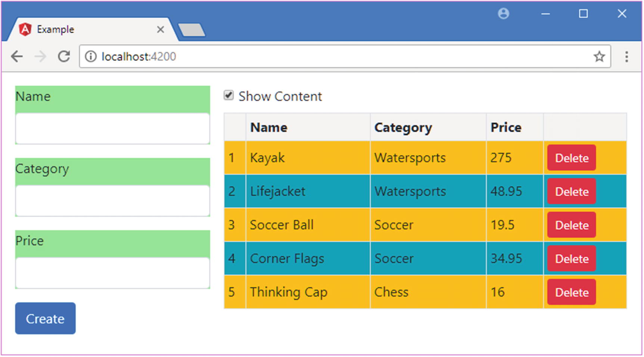Bookmark this page with the star icon
The image size is (644, 357).
599,57
